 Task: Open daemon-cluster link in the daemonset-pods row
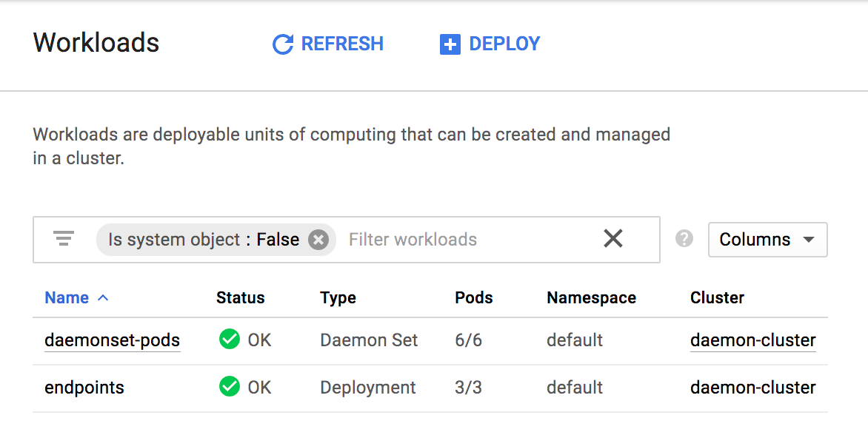[752, 340]
